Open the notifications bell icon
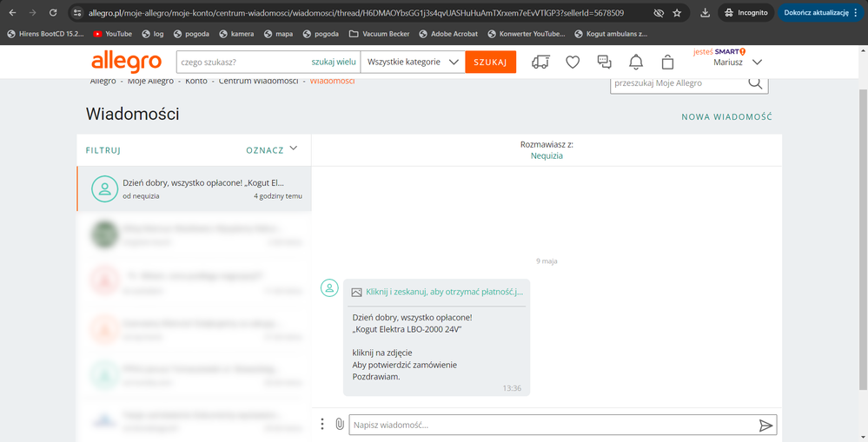The image size is (868, 442). 636,63
